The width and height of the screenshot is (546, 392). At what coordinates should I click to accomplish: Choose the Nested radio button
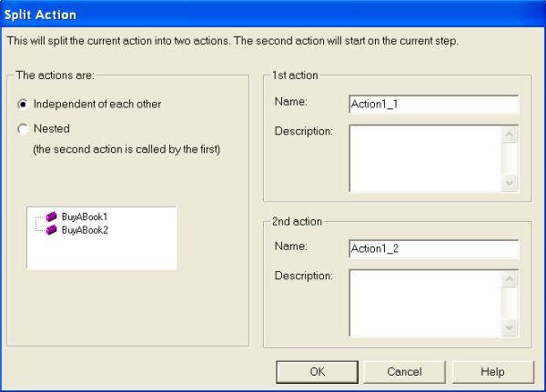point(23,128)
